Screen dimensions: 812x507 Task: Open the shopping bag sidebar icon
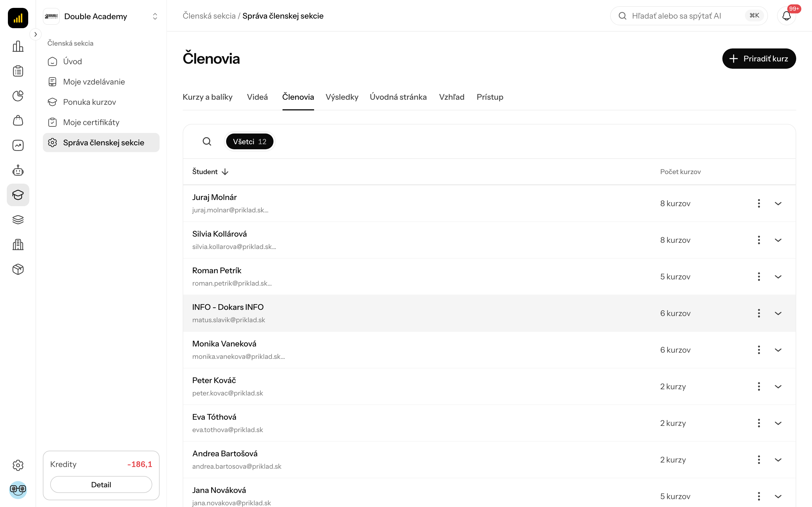point(18,121)
